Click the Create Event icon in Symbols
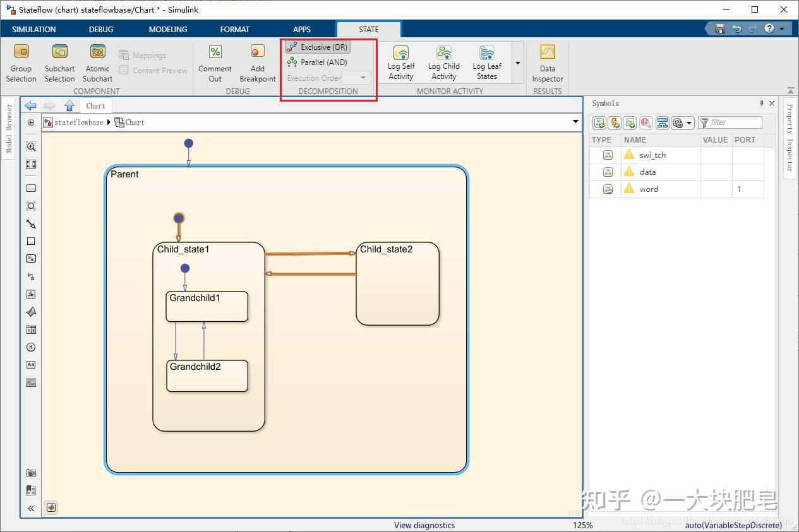This screenshot has width=799, height=532. [615, 122]
